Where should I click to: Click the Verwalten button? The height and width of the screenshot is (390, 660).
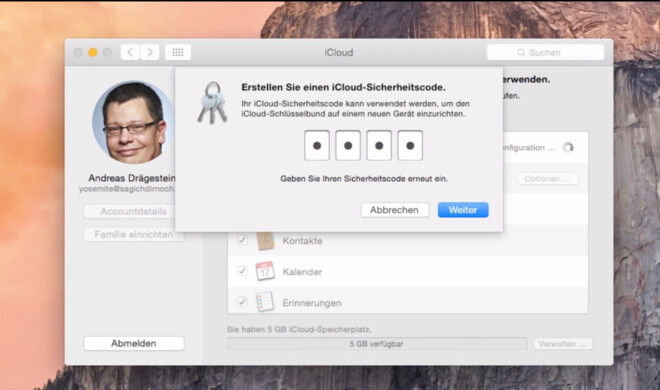(563, 344)
